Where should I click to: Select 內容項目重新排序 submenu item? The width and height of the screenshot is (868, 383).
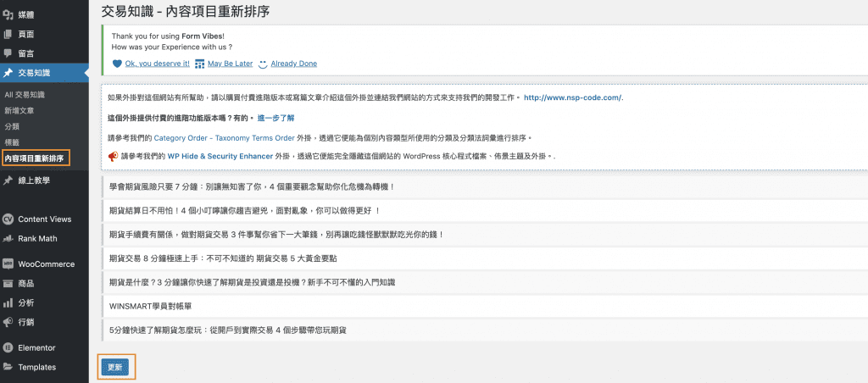(x=34, y=158)
